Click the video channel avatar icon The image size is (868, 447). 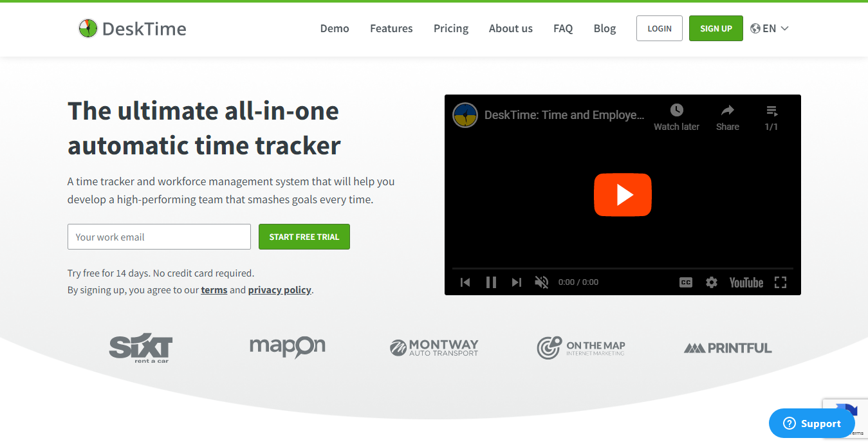[x=465, y=115]
